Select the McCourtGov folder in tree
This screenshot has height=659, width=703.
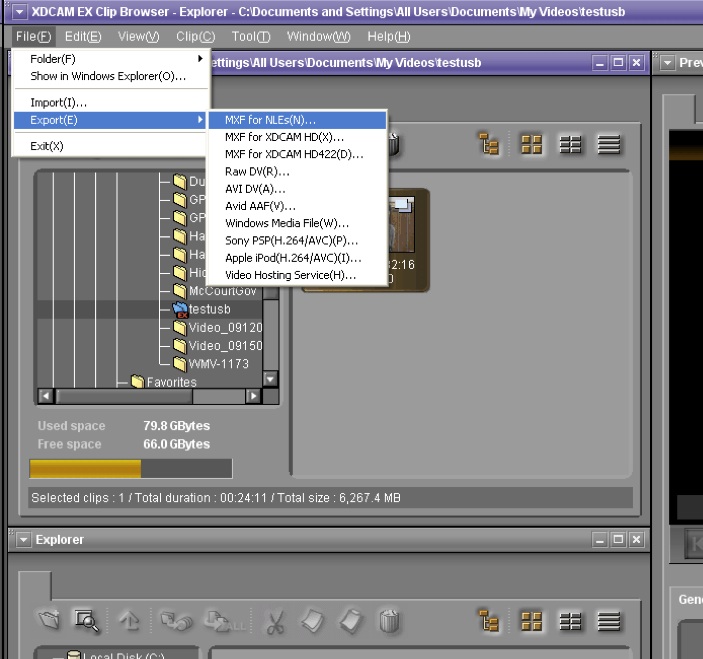click(x=215, y=291)
